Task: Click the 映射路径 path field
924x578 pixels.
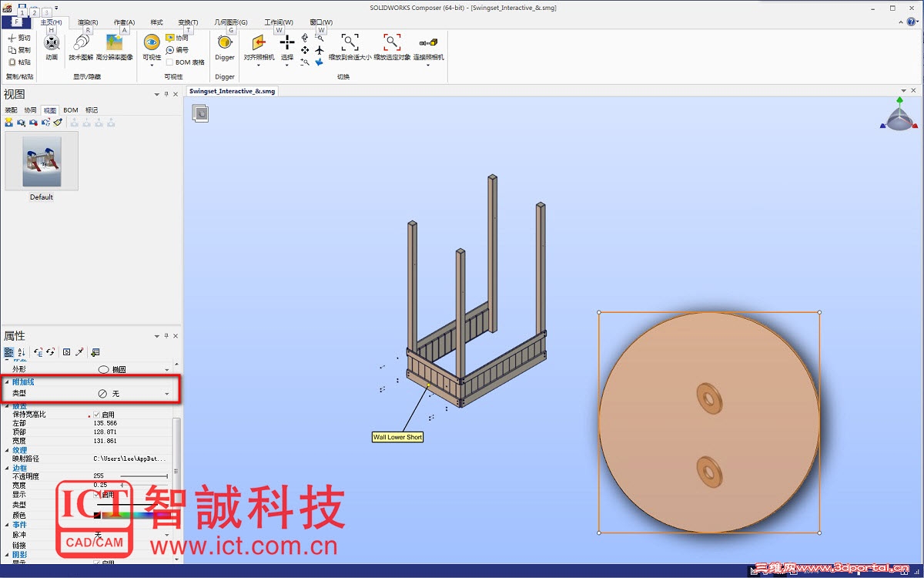Action: pyautogui.click(x=131, y=459)
